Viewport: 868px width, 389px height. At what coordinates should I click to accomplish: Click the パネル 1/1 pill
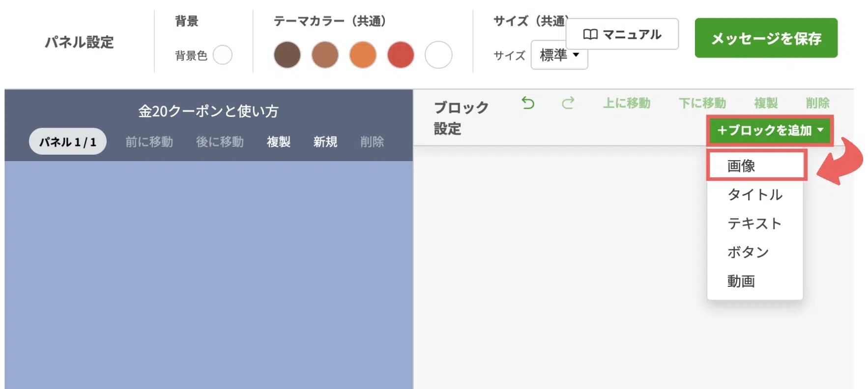point(68,141)
